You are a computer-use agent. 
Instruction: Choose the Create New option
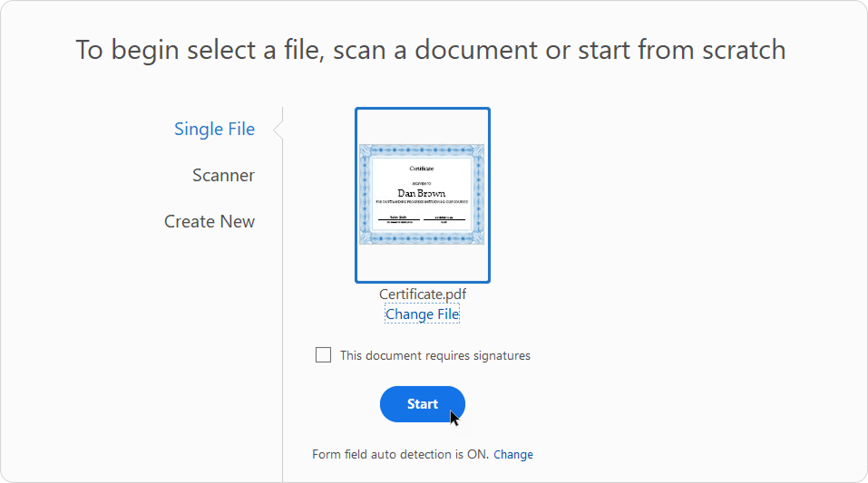point(210,221)
